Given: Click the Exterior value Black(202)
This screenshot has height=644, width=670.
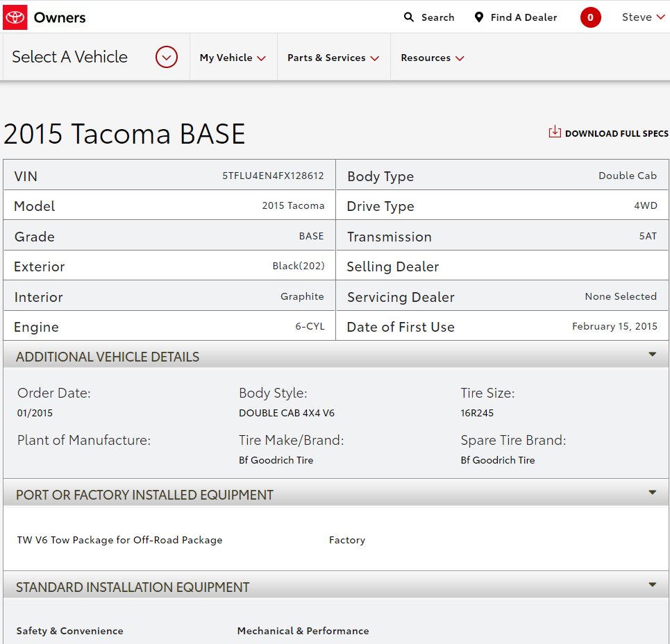Looking at the screenshot, I should (x=299, y=266).
